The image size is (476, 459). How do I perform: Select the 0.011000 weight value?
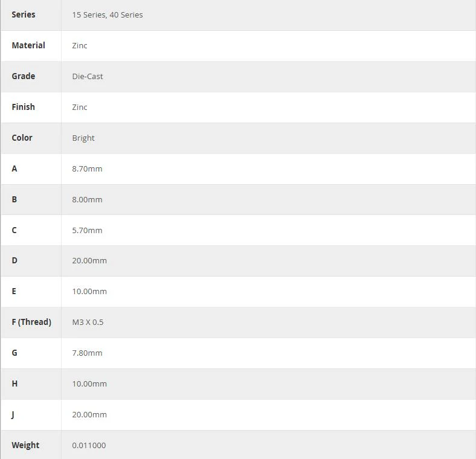[89, 445]
